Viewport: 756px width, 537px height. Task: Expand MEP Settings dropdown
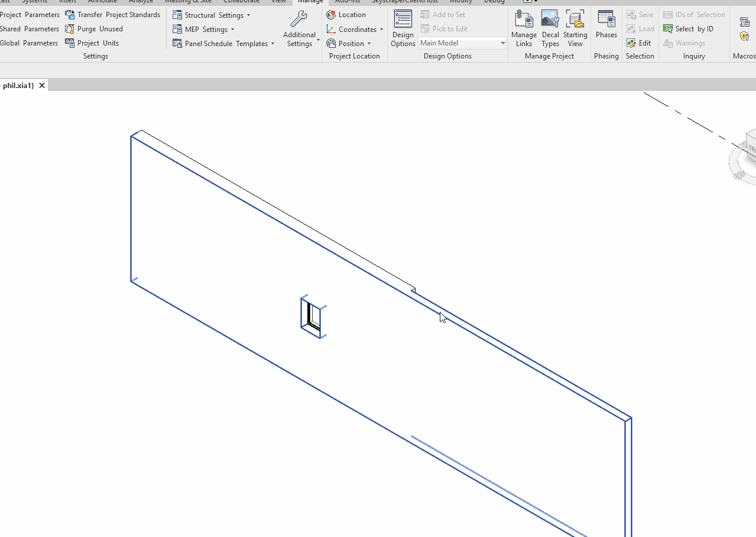232,30
